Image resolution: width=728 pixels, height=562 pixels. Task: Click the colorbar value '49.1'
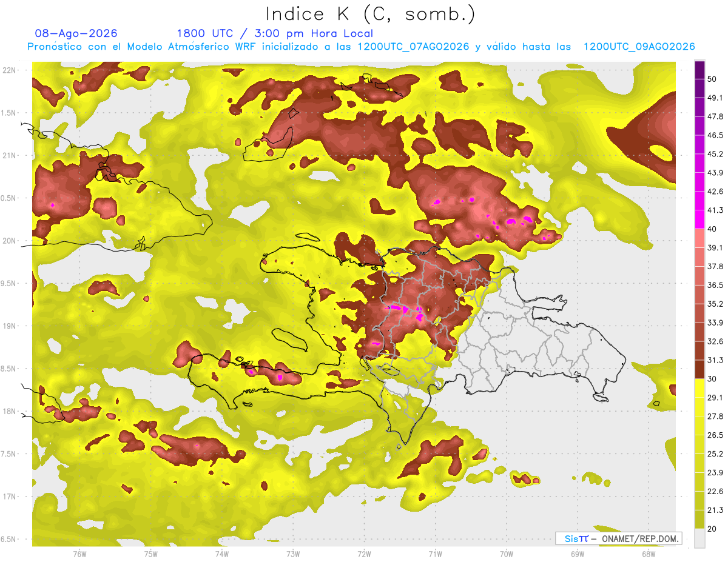click(715, 98)
